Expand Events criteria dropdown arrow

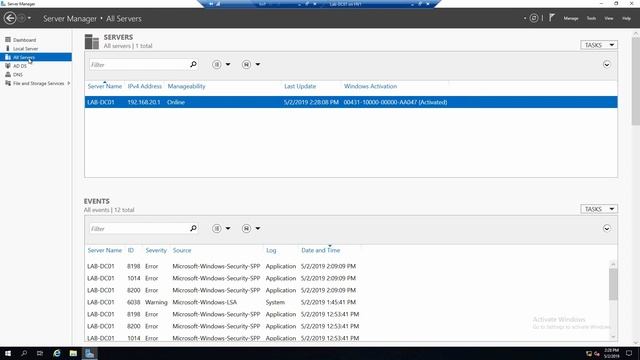pyautogui.click(x=228, y=229)
